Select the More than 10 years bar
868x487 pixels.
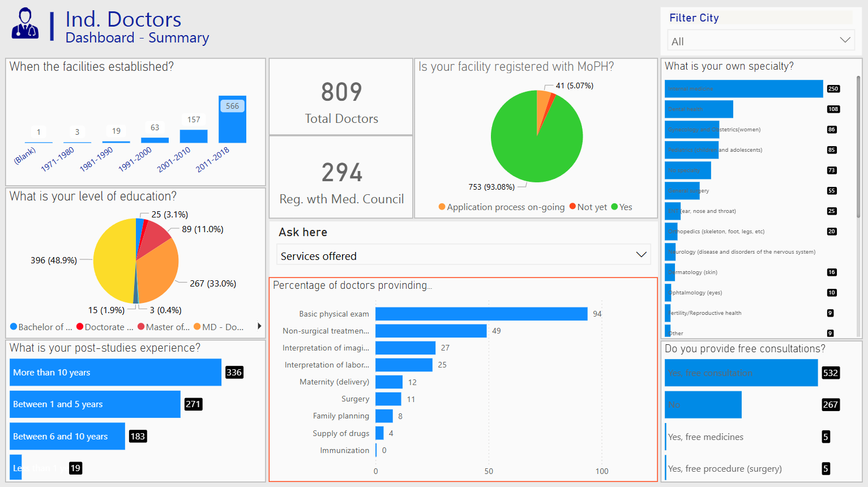(116, 373)
